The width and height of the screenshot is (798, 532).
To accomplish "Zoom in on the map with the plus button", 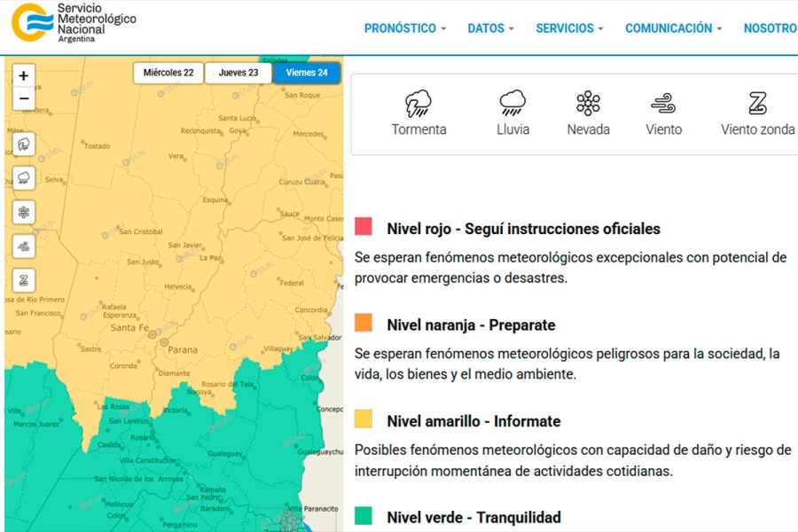I will (x=24, y=76).
